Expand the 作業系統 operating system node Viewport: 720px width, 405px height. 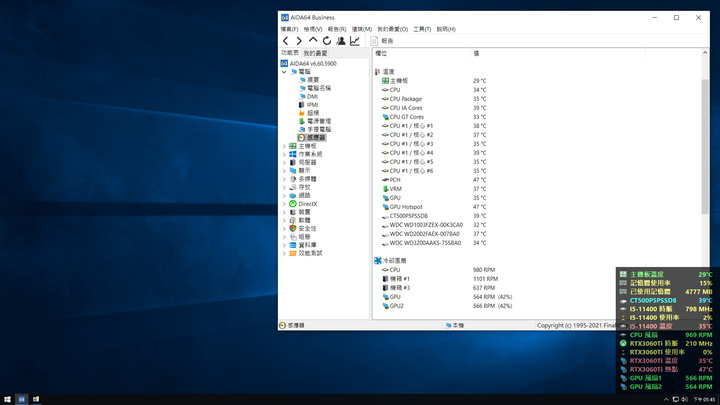[x=284, y=154]
